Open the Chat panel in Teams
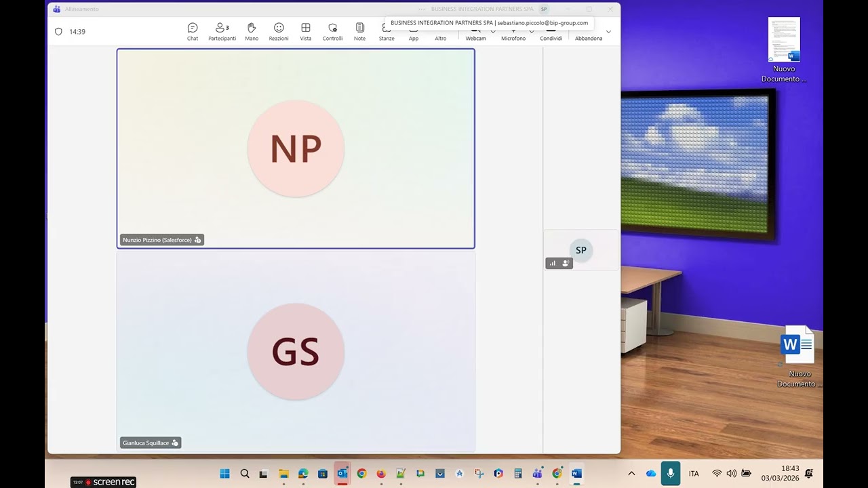 tap(193, 31)
